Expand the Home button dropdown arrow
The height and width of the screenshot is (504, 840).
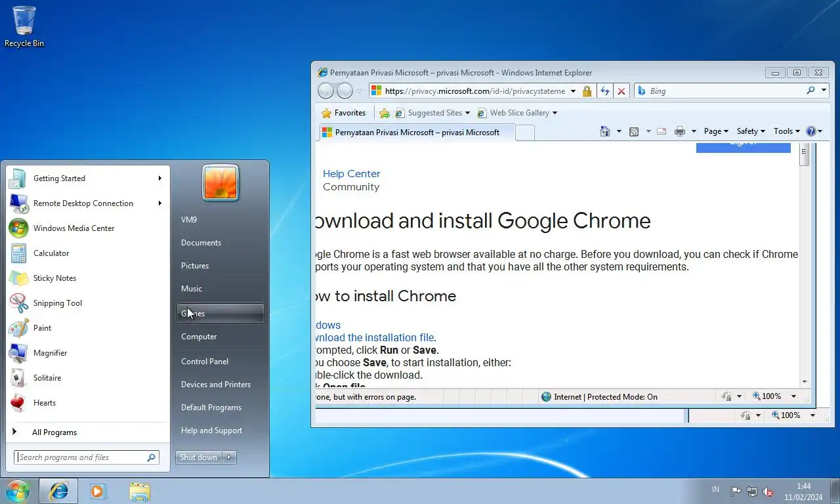point(619,131)
